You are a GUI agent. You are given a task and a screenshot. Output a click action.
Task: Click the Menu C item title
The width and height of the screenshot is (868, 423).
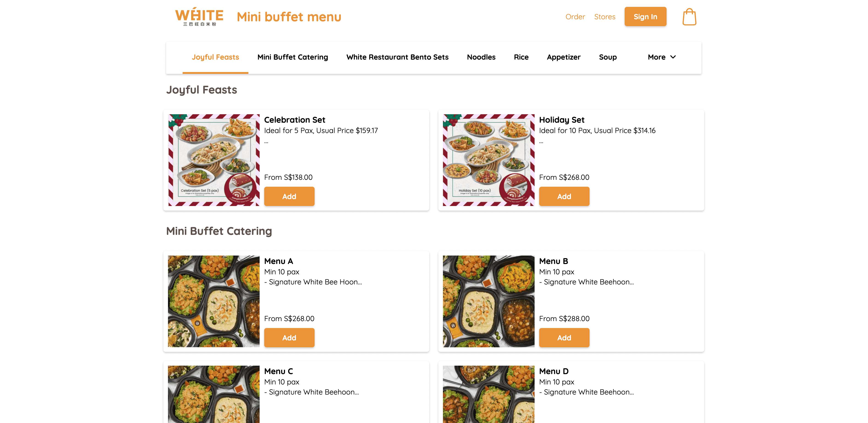[278, 371]
